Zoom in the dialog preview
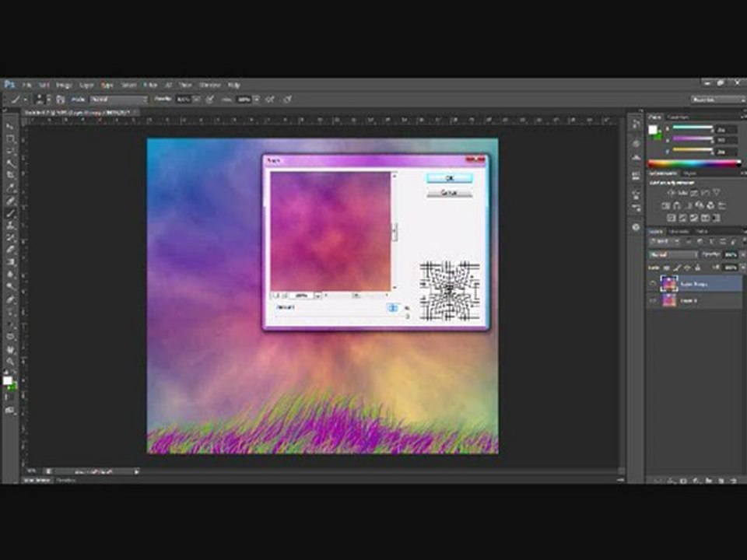Viewport: 747px width, 560px height. [283, 296]
